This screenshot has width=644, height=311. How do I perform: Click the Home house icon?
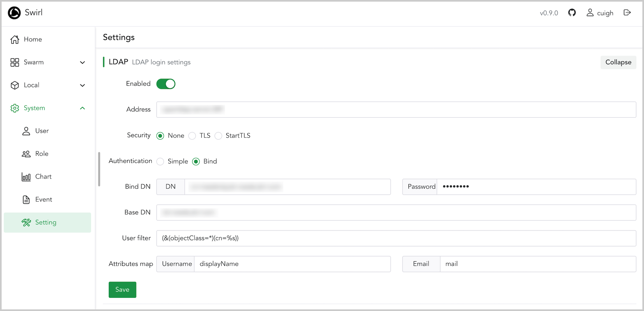15,40
